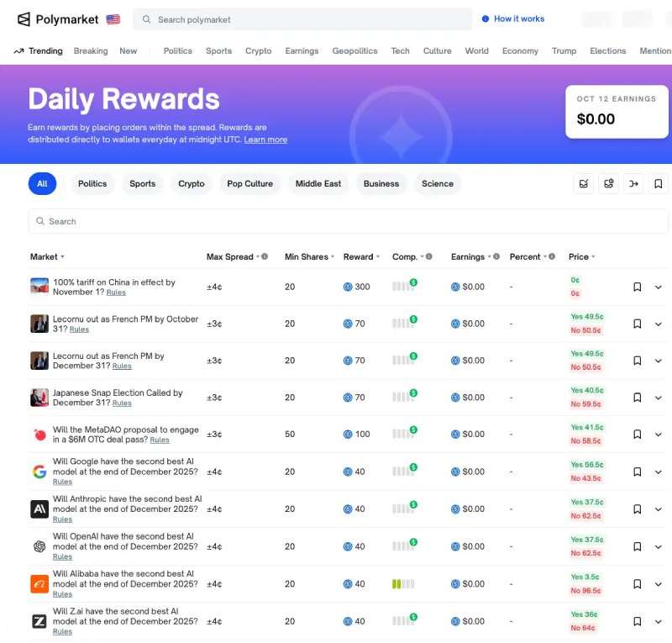Click the How it works info icon
The image size is (672, 643).
point(486,18)
